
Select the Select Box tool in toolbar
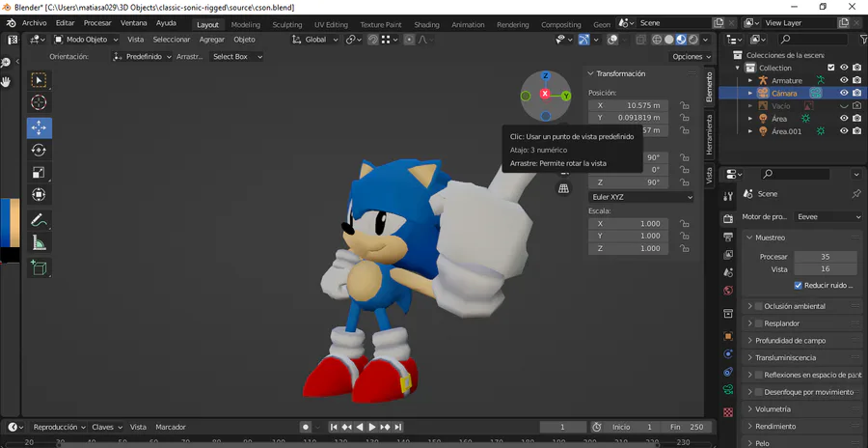tap(39, 80)
